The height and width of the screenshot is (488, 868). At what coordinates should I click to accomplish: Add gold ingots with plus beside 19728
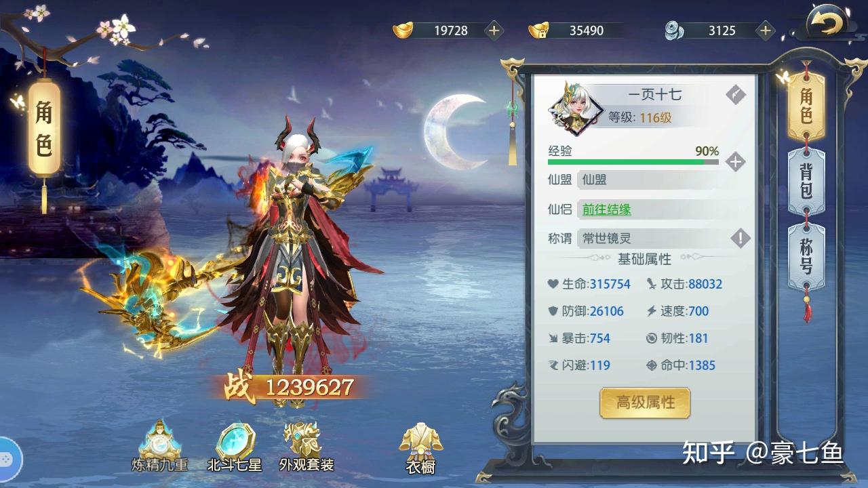494,30
